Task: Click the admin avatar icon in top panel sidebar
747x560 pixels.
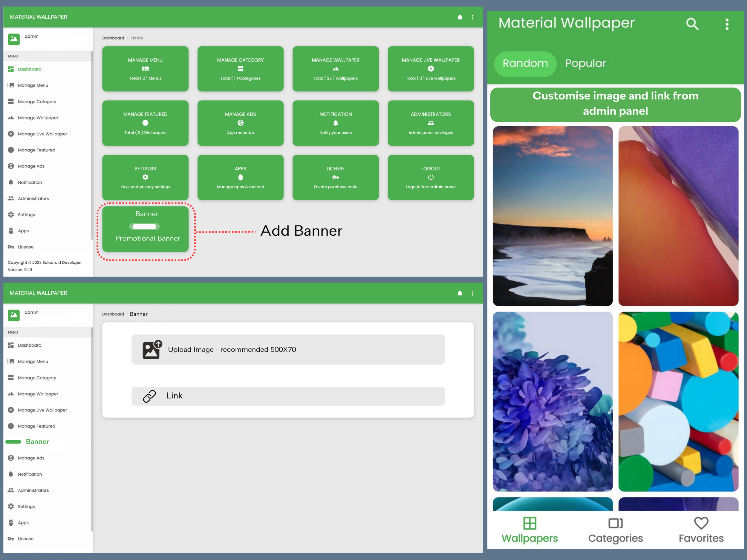Action: coord(14,39)
